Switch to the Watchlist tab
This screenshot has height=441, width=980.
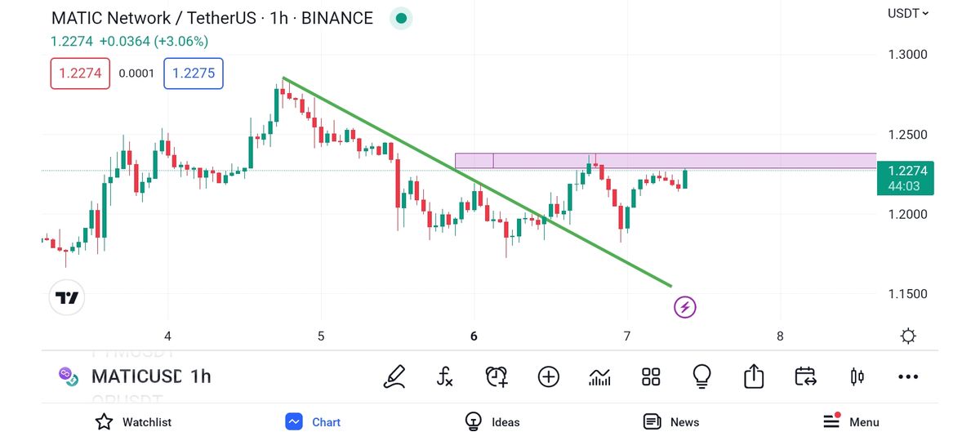click(x=134, y=422)
